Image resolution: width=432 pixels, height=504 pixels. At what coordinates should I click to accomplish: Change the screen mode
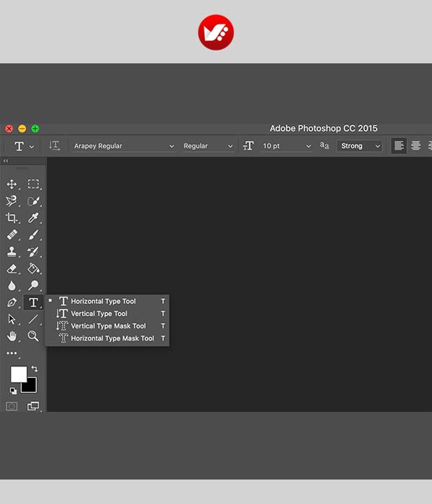[x=33, y=406]
